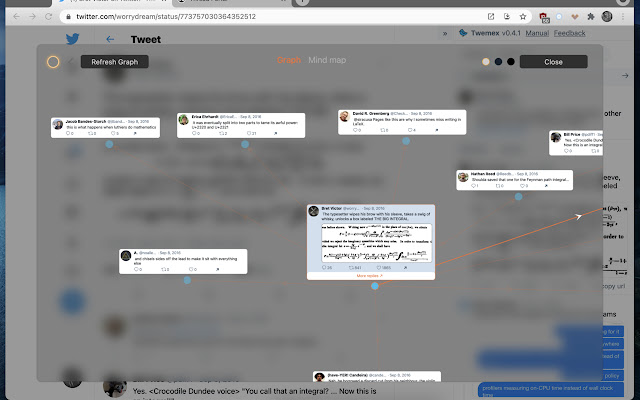Open David R. Greenberg's tweet via arrow icon
This screenshot has width=640, height=400.
[436, 130]
